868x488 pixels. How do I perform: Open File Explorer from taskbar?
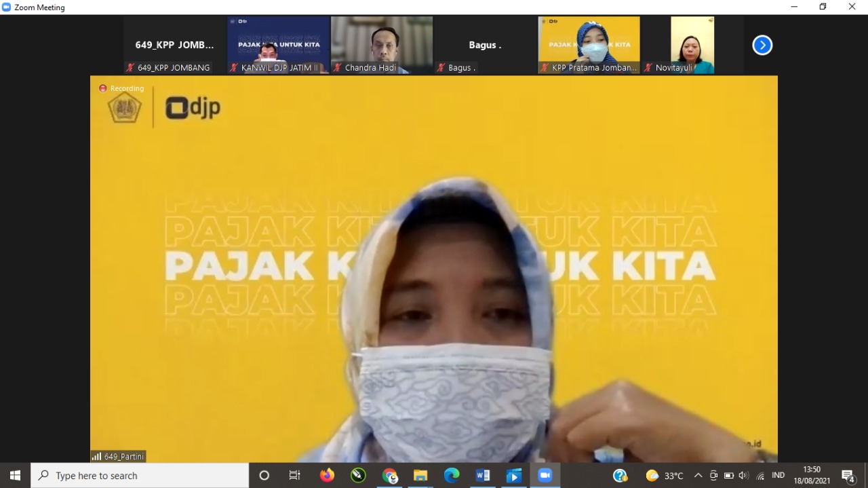[420, 476]
